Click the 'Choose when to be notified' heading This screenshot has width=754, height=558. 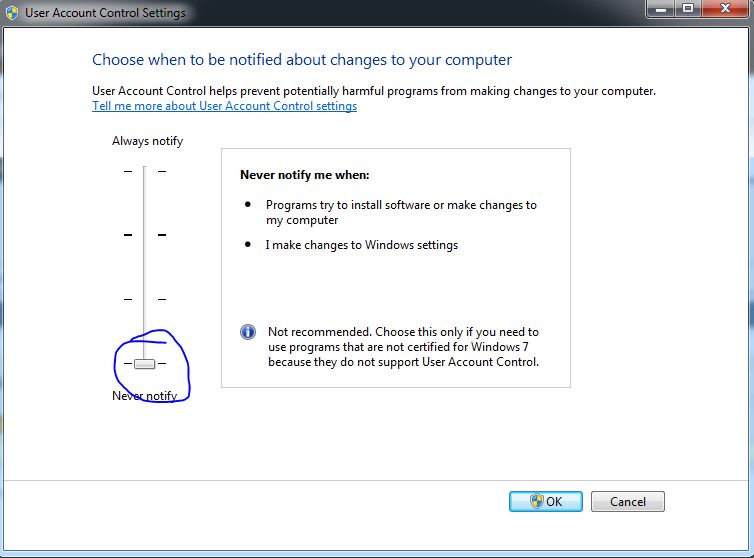click(302, 60)
